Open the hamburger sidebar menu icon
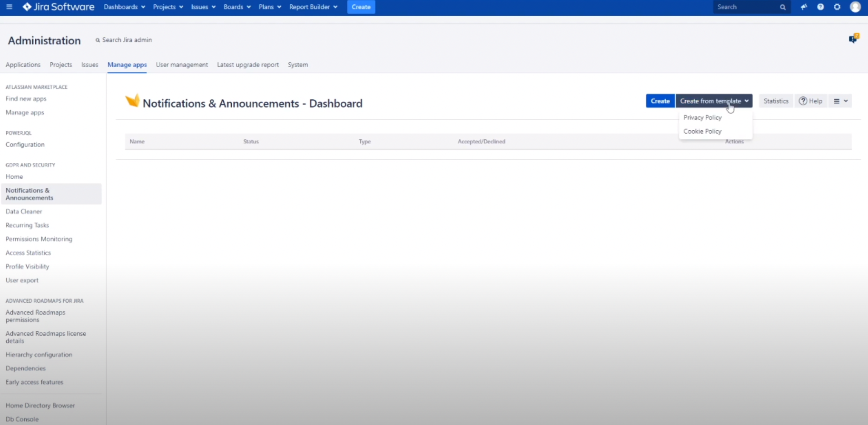868x425 pixels. tap(9, 7)
